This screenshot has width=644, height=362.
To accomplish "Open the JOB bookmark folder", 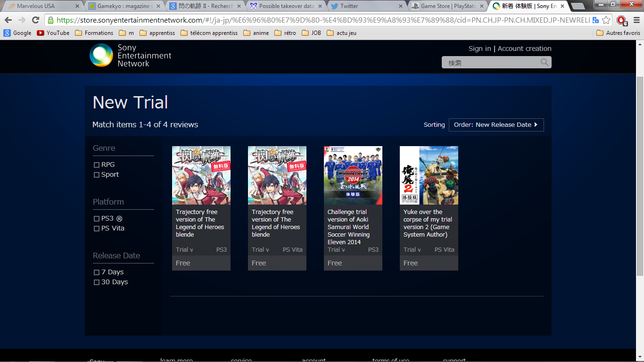I will (312, 33).
